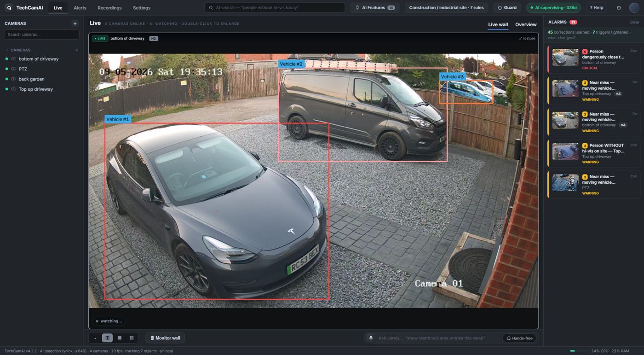This screenshot has width=644, height=355.
Task: Click the x4 count on Top up driveway alarm
Action: click(x=618, y=94)
